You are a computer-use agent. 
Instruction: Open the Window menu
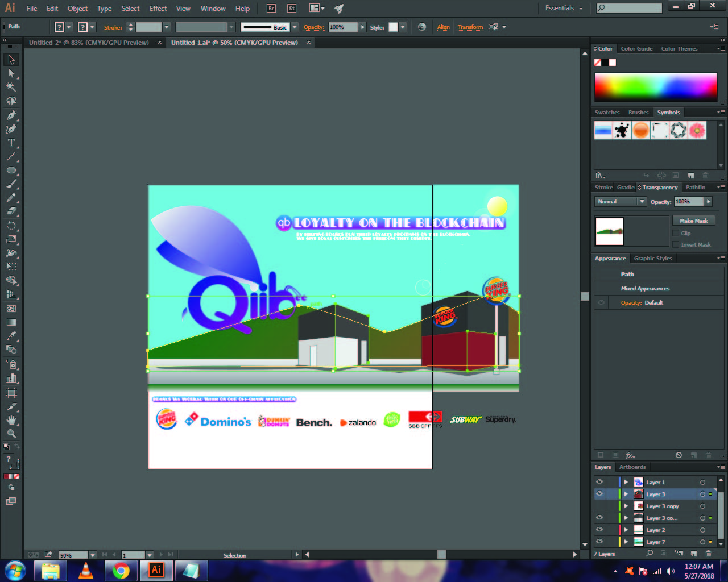[213, 9]
